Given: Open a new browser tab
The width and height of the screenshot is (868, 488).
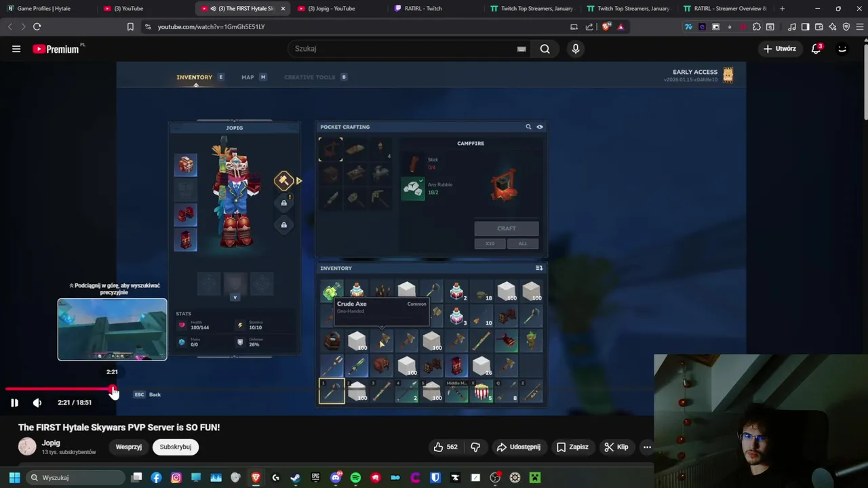Looking at the screenshot, I should pyautogui.click(x=782, y=9).
